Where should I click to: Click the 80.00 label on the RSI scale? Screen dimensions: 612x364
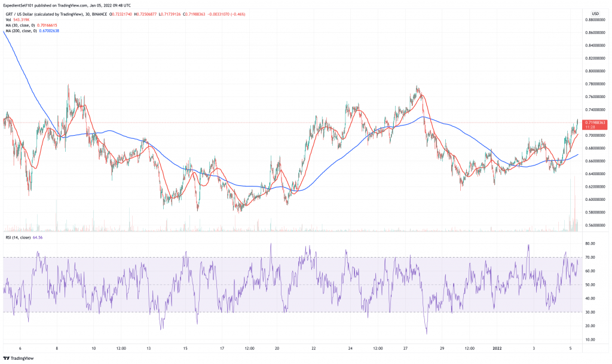(x=590, y=243)
